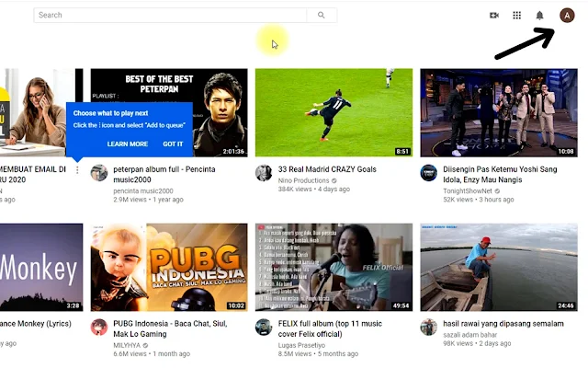Open the create video camera icon

pos(494,16)
